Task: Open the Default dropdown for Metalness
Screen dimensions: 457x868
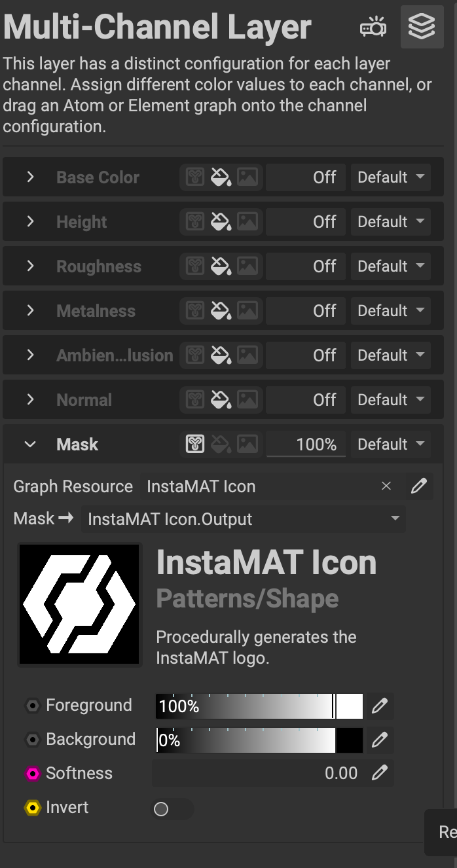Action: point(391,311)
